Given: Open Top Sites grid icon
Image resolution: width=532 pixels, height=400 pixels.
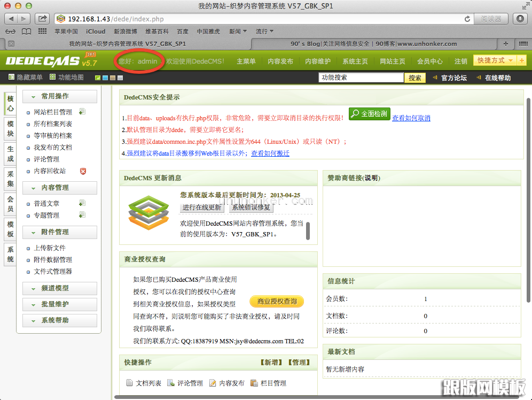Looking at the screenshot, I should click(42, 32).
